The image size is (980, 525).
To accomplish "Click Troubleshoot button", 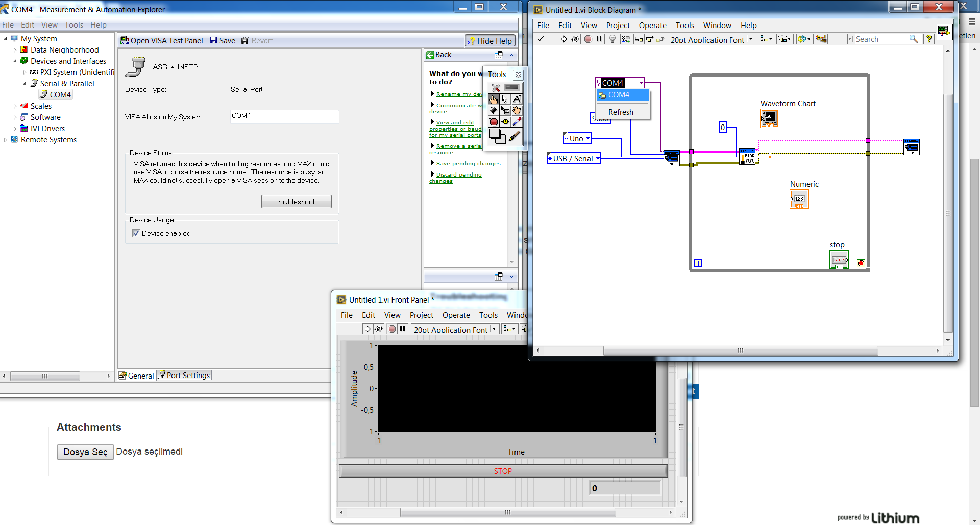I will pos(296,202).
